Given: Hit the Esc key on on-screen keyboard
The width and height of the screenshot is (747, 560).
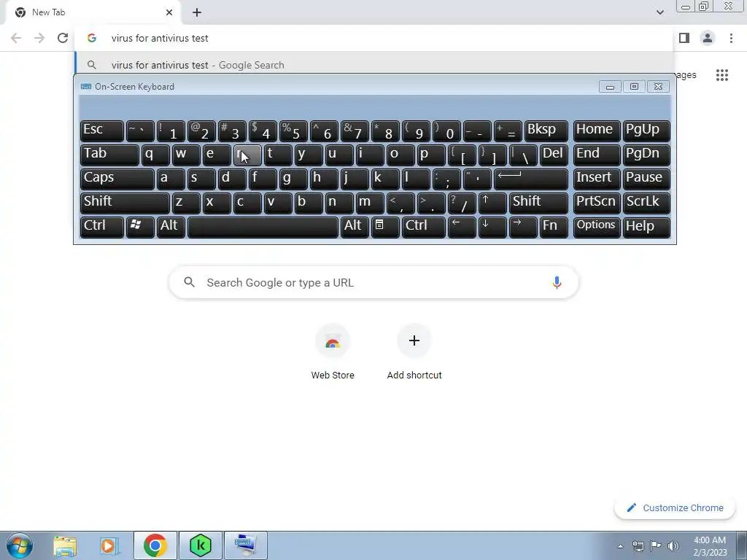Looking at the screenshot, I should tap(102, 131).
